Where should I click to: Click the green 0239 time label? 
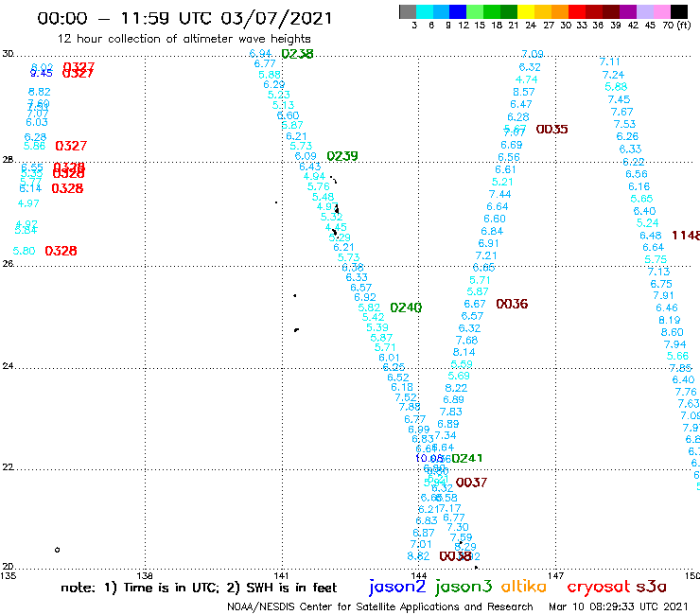click(342, 156)
